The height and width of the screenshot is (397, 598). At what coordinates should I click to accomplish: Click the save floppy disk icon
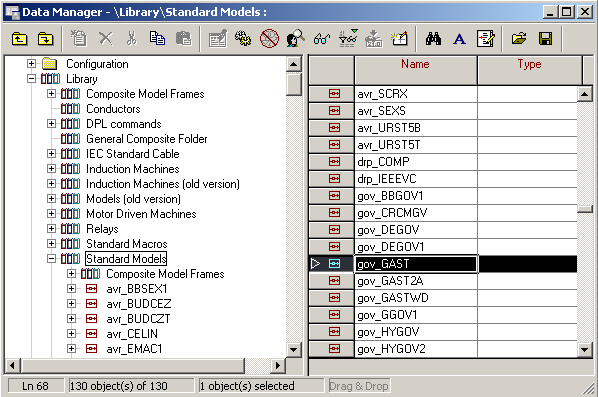[x=545, y=39]
